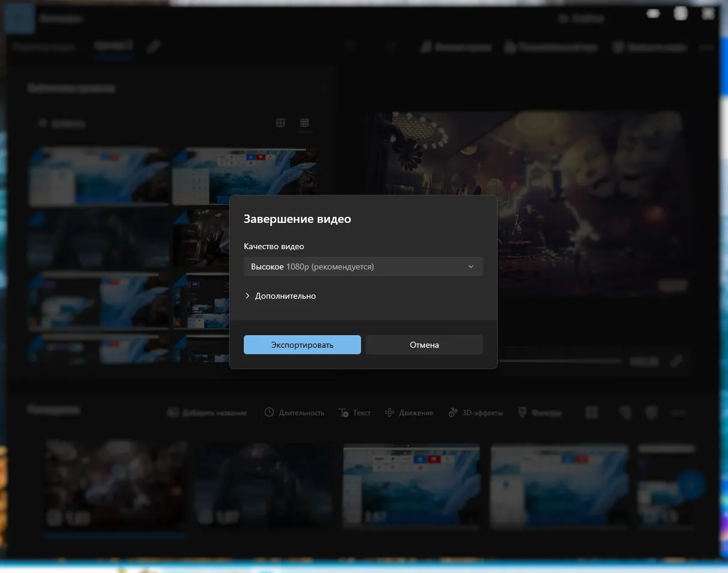Click the Длительность clock icon
The height and width of the screenshot is (573, 728).
(x=270, y=412)
